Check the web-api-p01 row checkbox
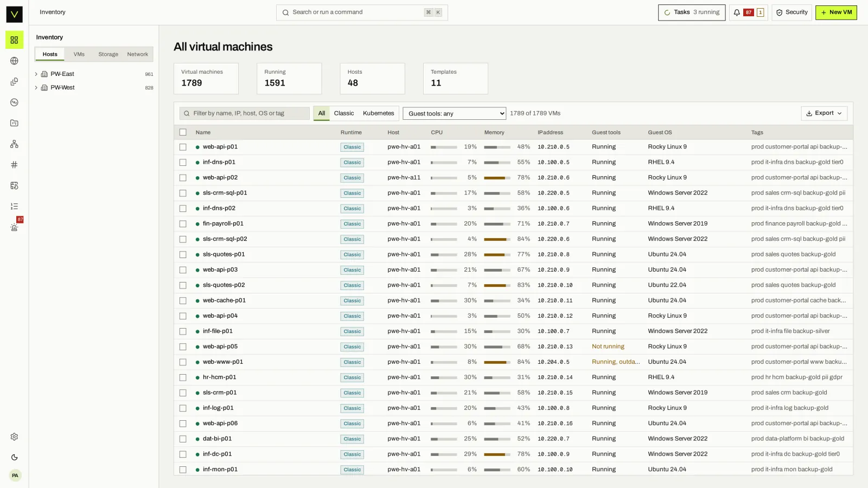Viewport: 868px width, 488px height. click(x=183, y=147)
